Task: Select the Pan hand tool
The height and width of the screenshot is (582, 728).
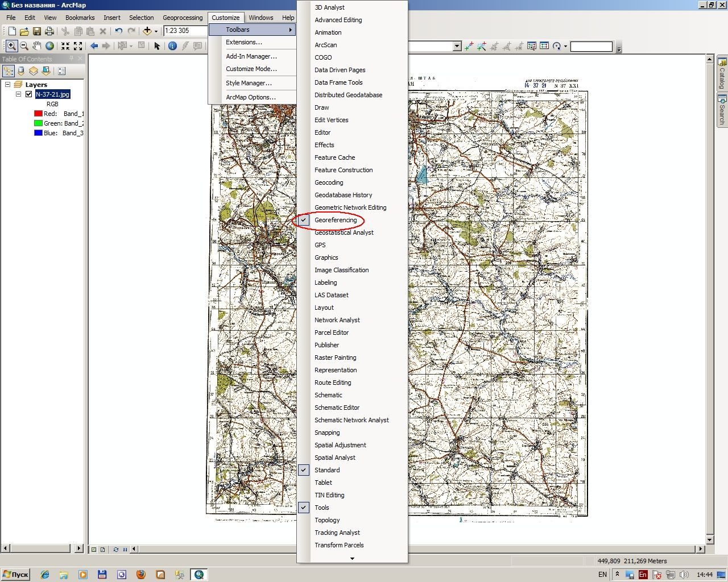Action: 37,46
